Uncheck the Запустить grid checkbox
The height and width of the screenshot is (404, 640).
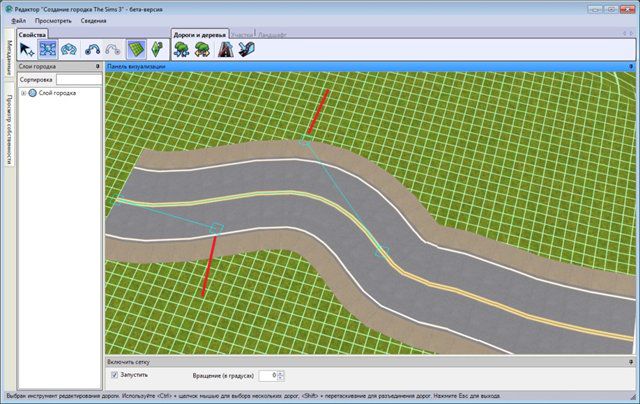114,375
